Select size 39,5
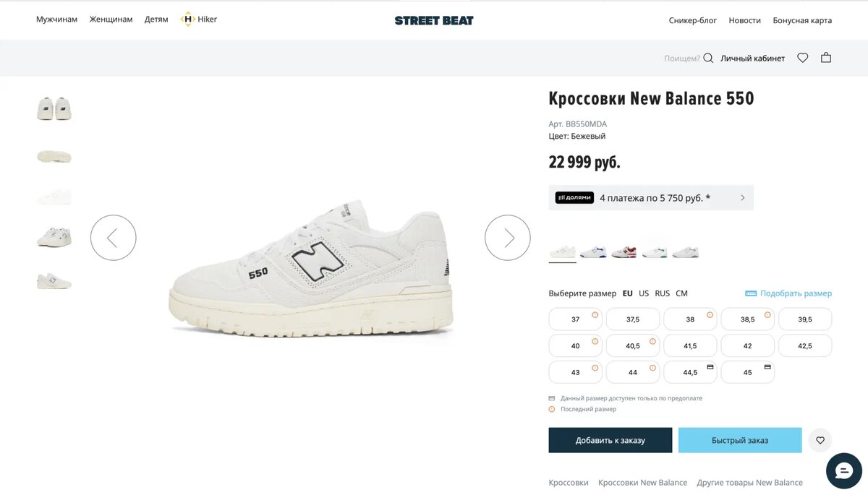 (x=804, y=319)
